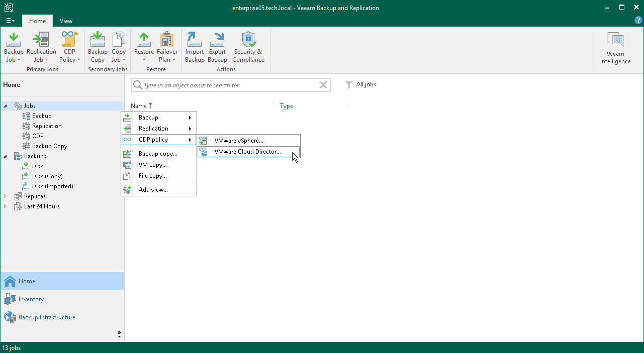This screenshot has width=644, height=353.
Task: Select the Backup Copy node under Jobs
Action: click(50, 146)
